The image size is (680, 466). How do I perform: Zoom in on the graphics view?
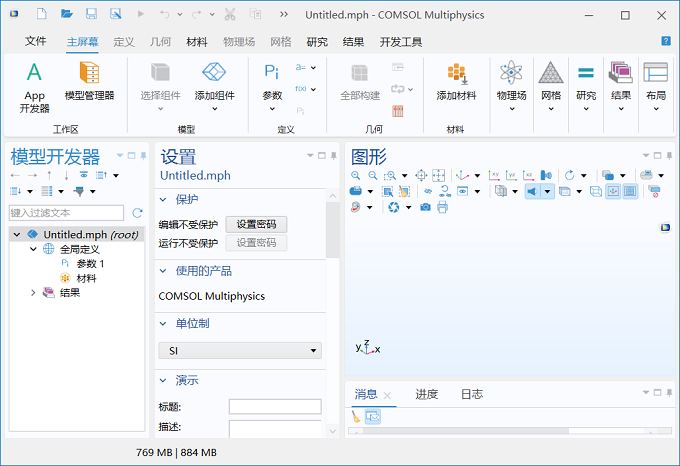click(x=356, y=176)
